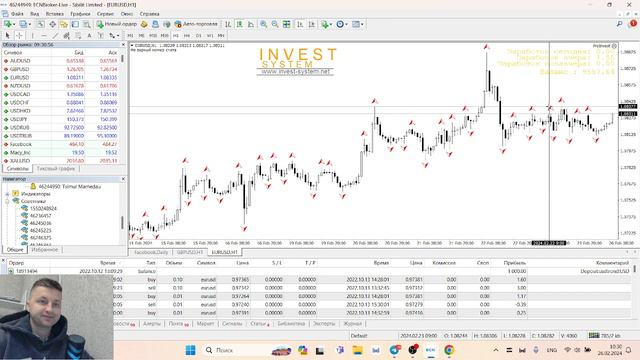Open the Сервис menu

click(x=105, y=13)
